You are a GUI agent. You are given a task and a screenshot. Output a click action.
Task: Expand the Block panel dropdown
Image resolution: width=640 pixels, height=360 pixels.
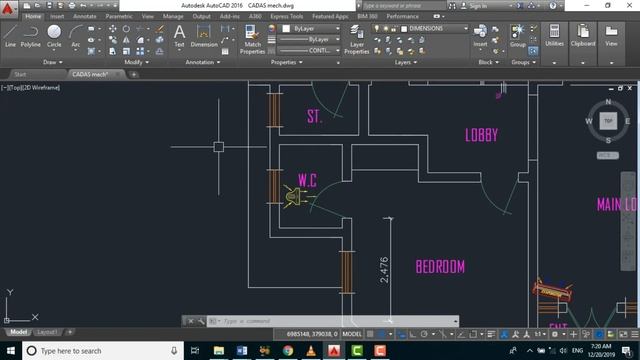click(x=488, y=62)
